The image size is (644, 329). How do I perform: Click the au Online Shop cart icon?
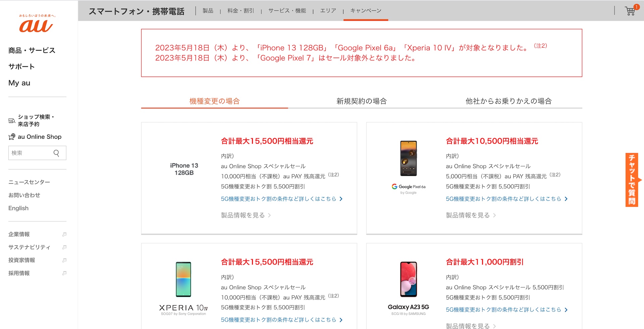point(12,137)
